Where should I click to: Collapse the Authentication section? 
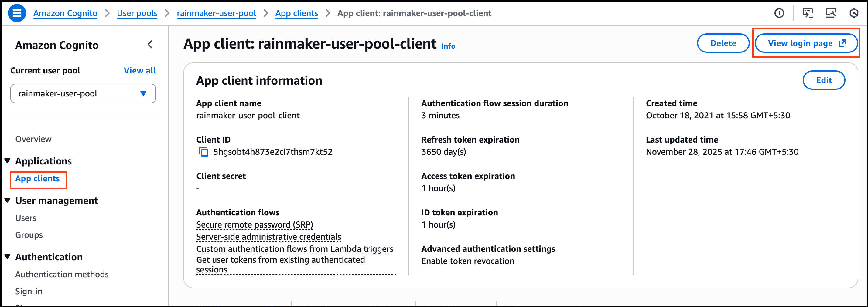tap(7, 257)
